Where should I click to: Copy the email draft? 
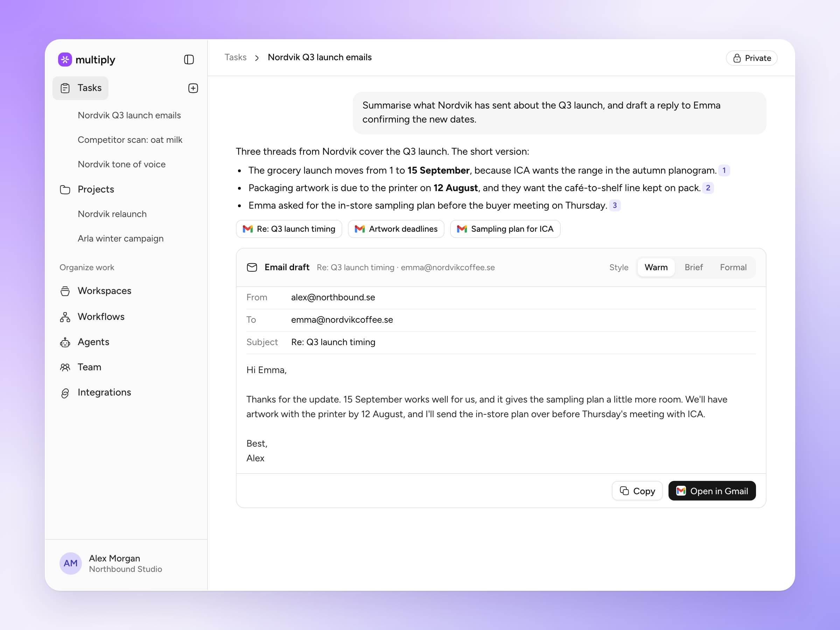pos(637,491)
